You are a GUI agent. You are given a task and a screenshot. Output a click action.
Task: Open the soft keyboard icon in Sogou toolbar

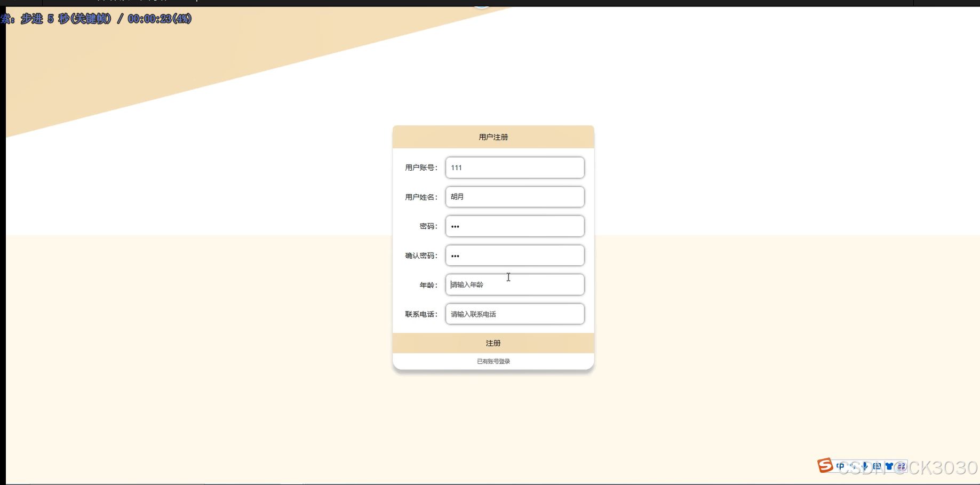point(877,465)
